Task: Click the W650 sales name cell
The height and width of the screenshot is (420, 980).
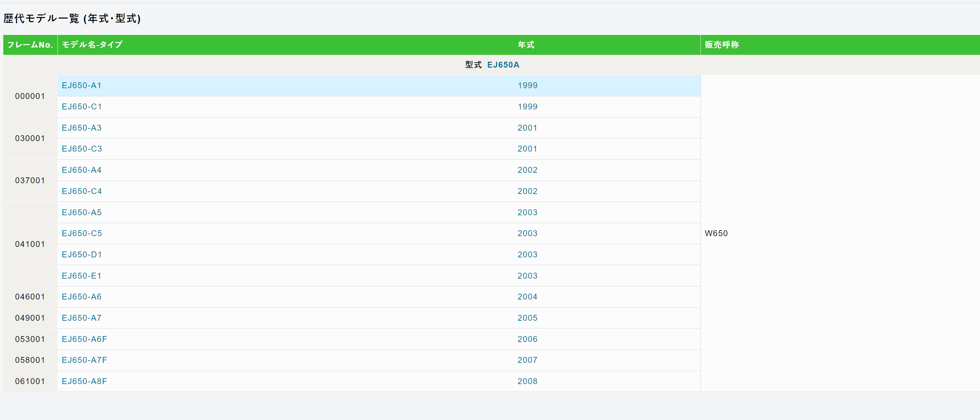Action: 716,233
